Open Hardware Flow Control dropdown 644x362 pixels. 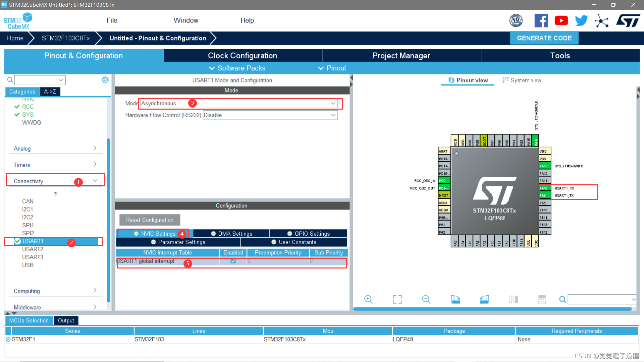click(270, 115)
